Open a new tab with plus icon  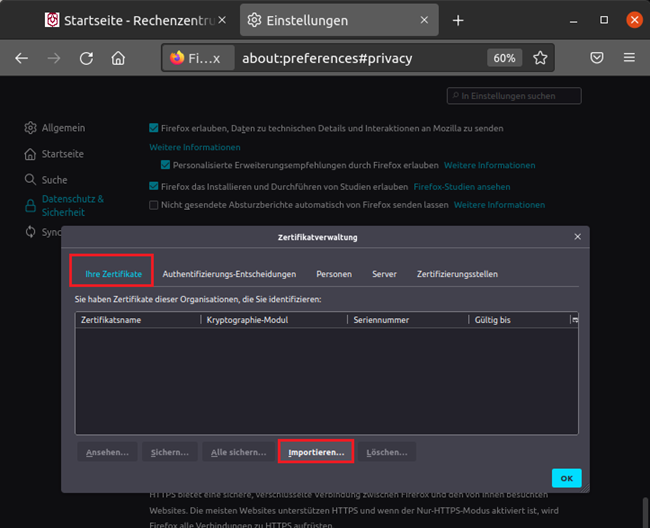click(x=458, y=20)
